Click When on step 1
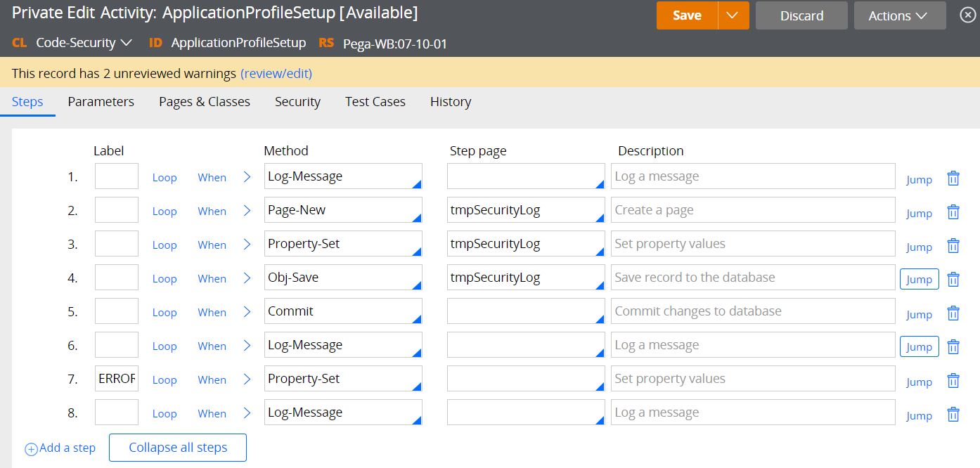 click(212, 178)
